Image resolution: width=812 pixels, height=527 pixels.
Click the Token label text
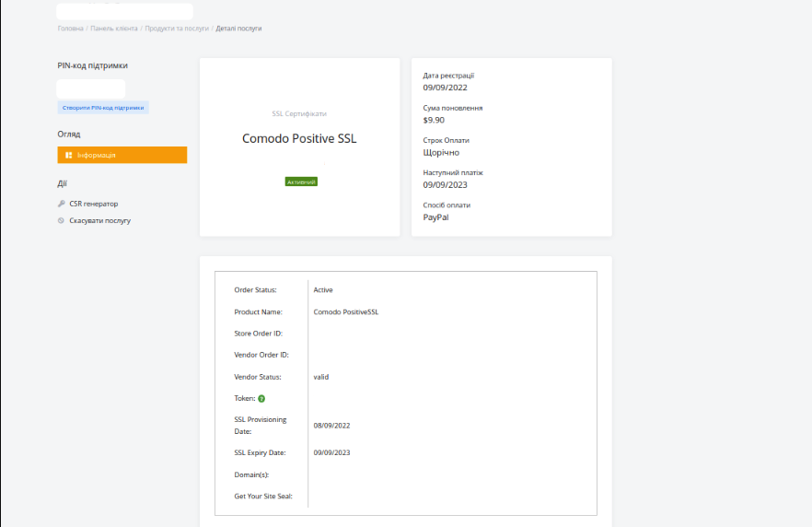[245, 399]
